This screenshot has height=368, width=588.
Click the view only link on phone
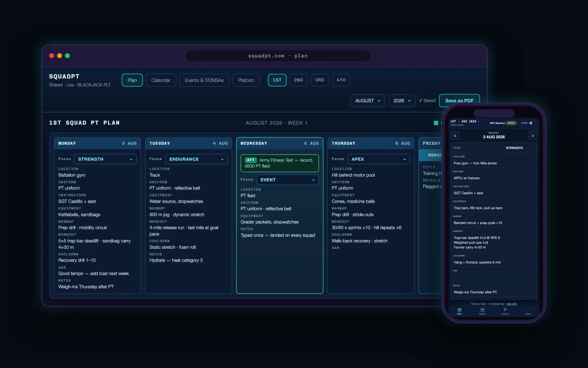tap(512, 304)
